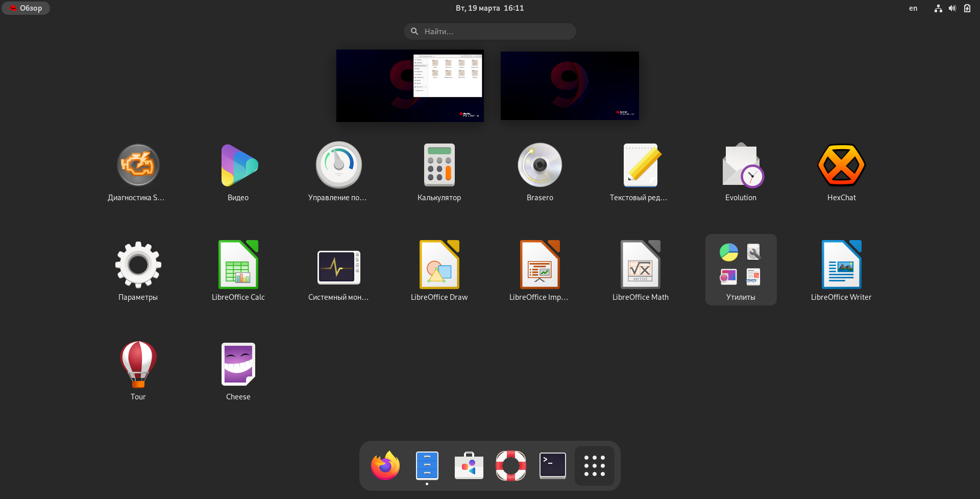Click the Обзор activities button
The width and height of the screenshot is (980, 499).
(26, 8)
